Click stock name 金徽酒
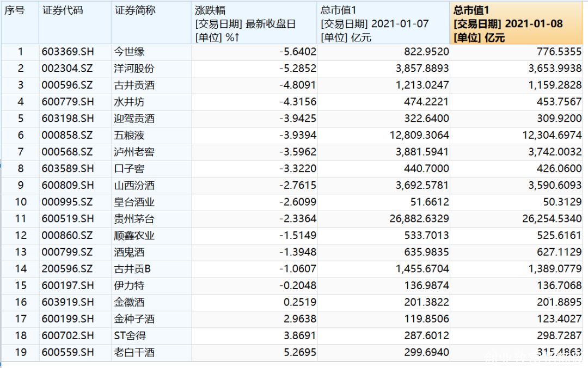This screenshot has width=588, height=368. coord(129,302)
